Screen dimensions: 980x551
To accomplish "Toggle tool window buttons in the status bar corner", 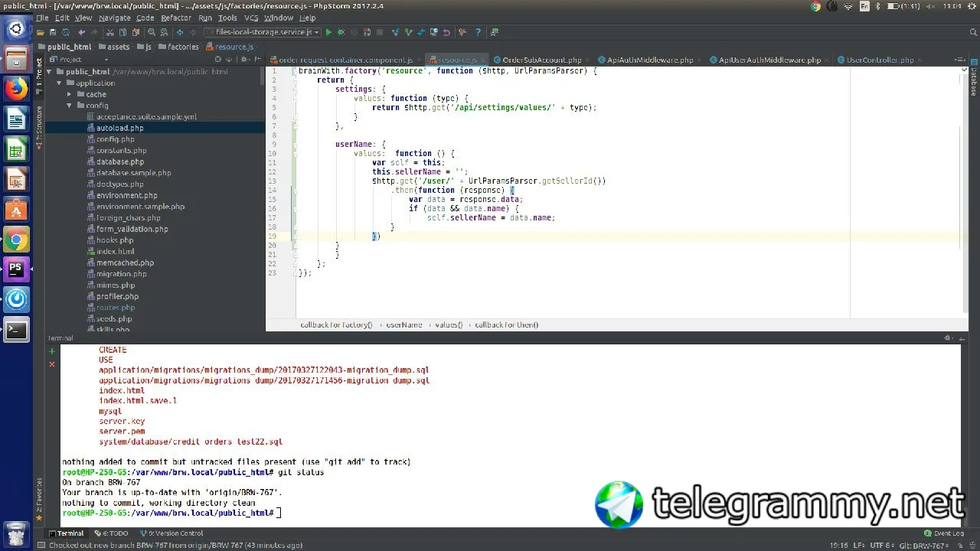I will [x=41, y=545].
